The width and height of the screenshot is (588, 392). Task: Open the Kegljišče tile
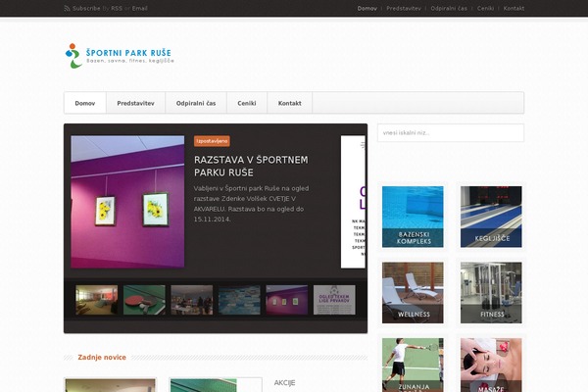pos(491,217)
